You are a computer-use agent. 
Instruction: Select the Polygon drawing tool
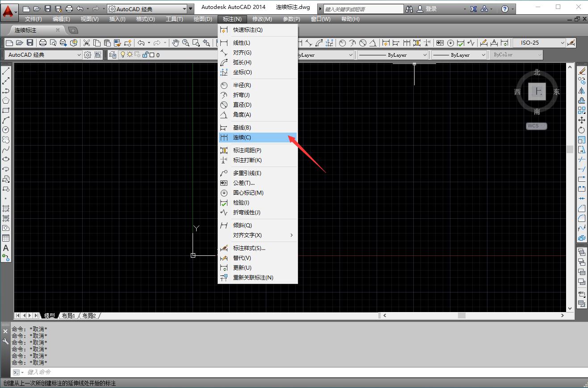[5, 100]
